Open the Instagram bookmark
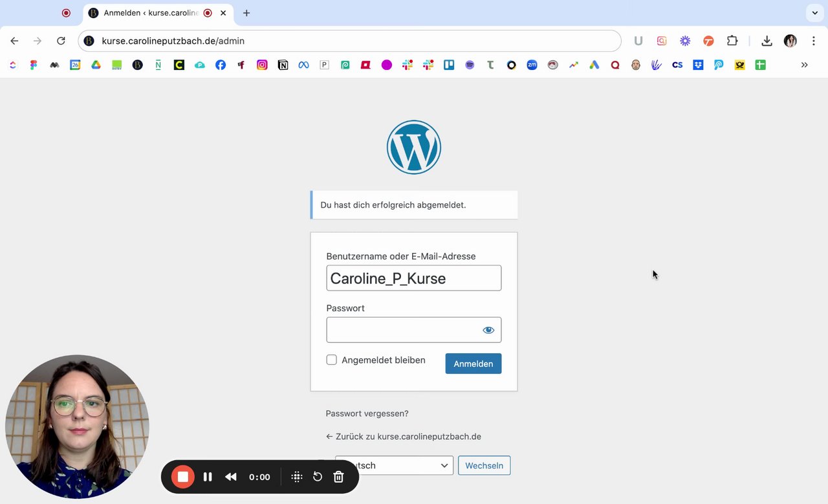Screen dimensions: 828x504 point(262,65)
